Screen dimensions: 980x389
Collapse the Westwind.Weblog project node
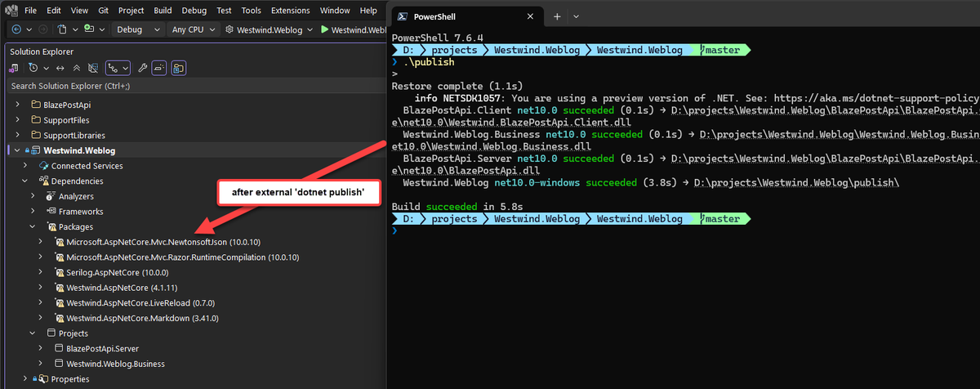[17, 150]
